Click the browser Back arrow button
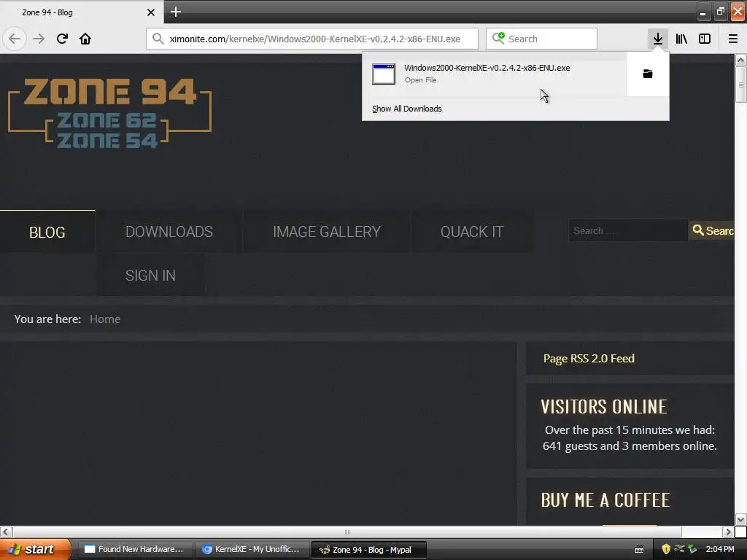 [x=15, y=39]
